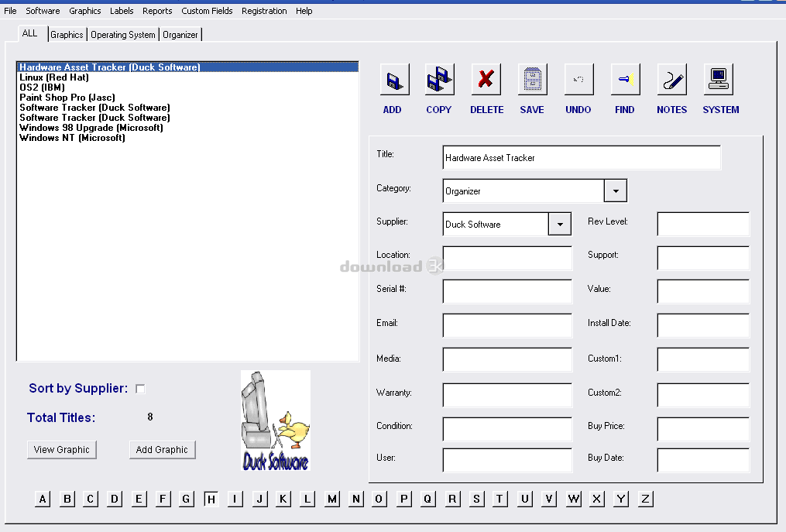This screenshot has height=532, width=786.
Task: Open the Custom Fields menu
Action: click(207, 11)
